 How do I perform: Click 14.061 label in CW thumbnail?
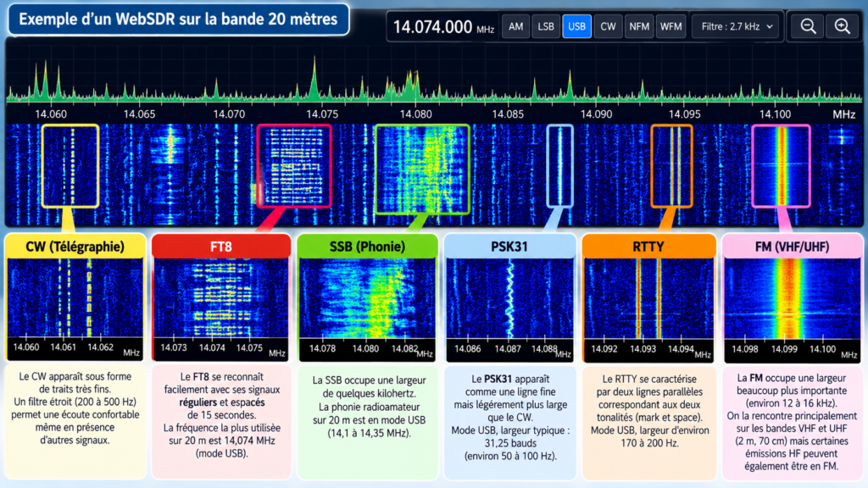pos(63,347)
